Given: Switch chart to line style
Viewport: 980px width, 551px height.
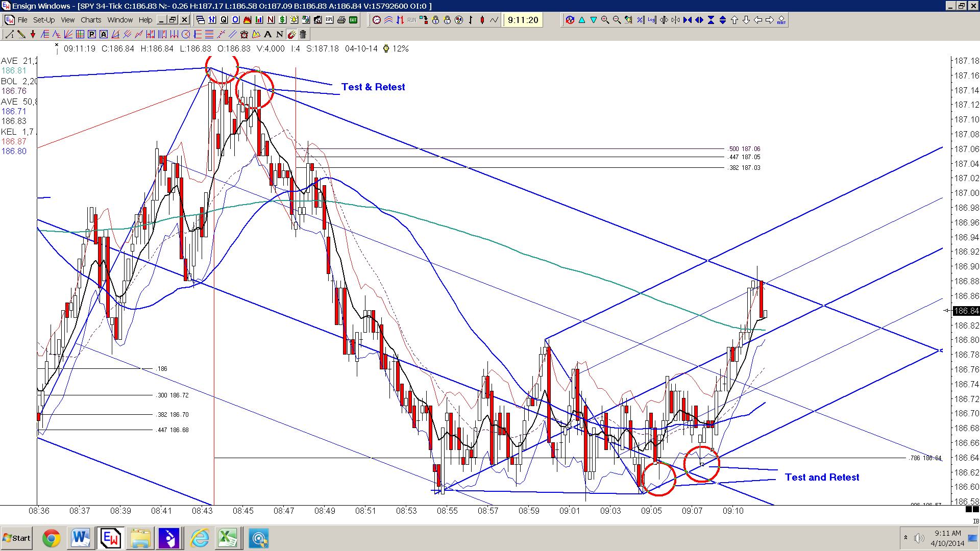Looking at the screenshot, I should tap(494, 20).
